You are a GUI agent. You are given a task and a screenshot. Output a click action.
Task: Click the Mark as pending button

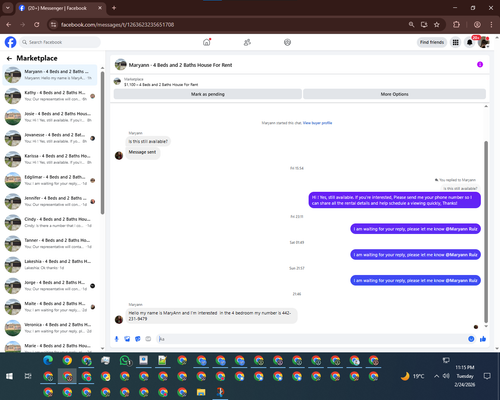(x=208, y=94)
